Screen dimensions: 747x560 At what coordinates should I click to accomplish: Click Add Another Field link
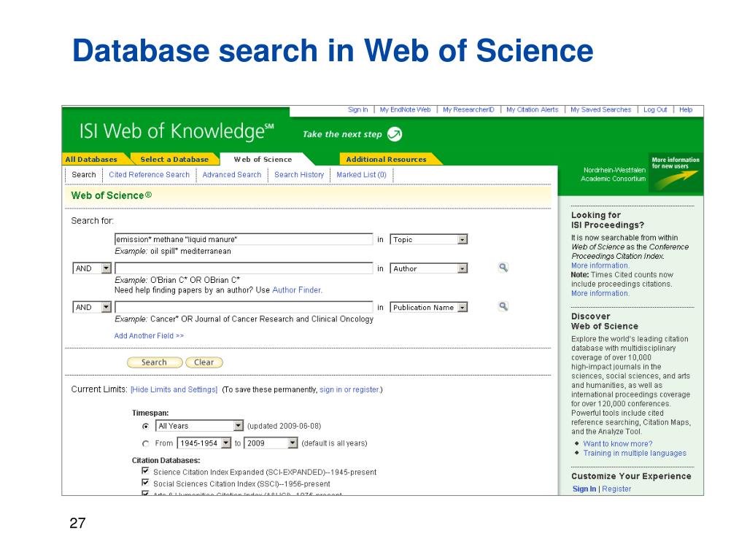(x=149, y=335)
